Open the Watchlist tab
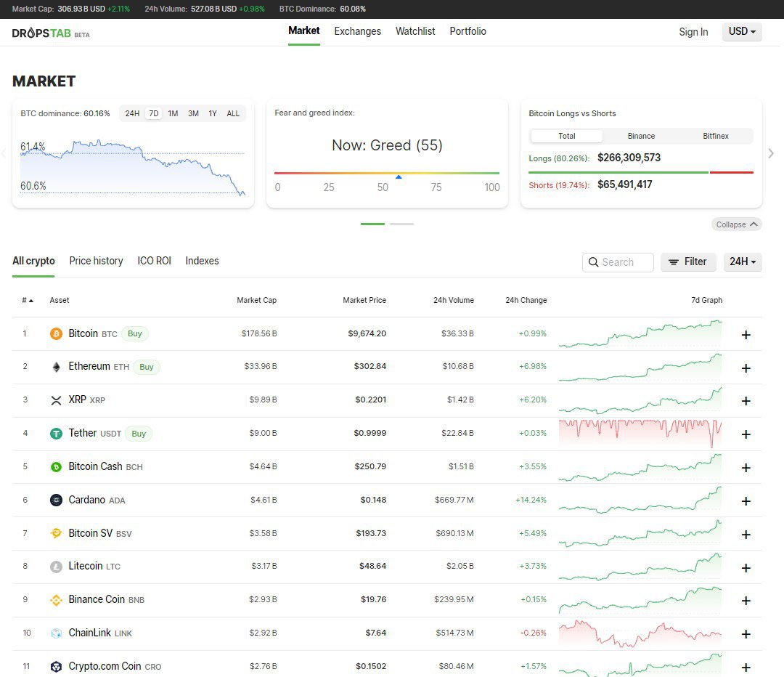 click(415, 31)
